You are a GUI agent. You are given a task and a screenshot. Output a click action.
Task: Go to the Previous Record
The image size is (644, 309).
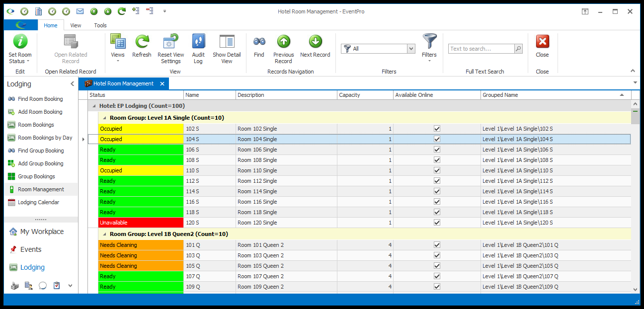tap(283, 49)
